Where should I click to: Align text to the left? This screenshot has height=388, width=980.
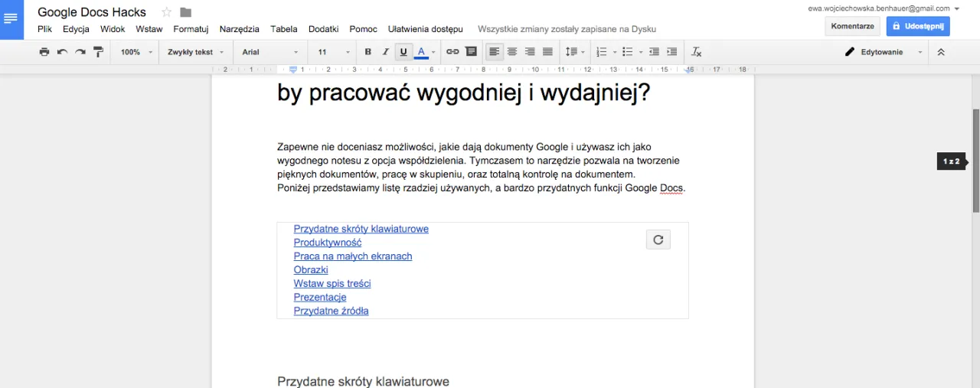click(495, 52)
